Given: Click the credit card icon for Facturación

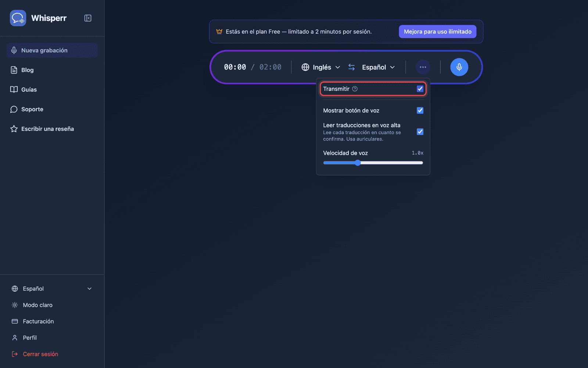Looking at the screenshot, I should [x=15, y=321].
